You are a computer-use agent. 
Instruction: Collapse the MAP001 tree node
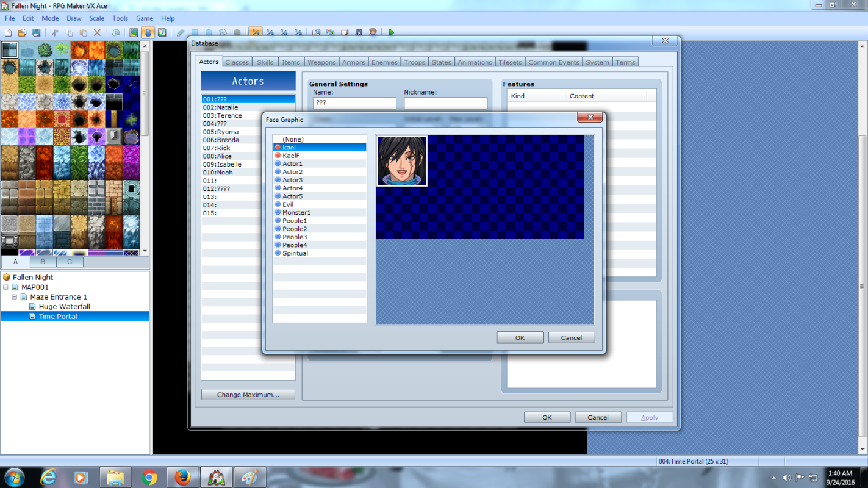coord(6,287)
